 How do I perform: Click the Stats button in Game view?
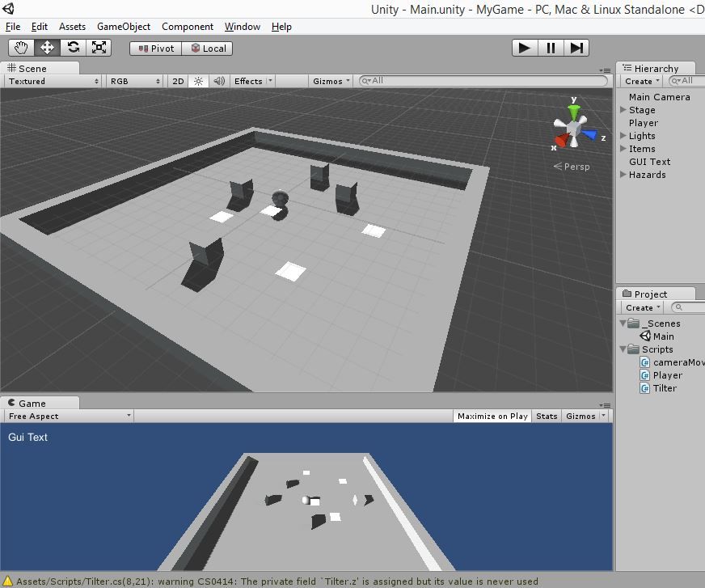[546, 416]
